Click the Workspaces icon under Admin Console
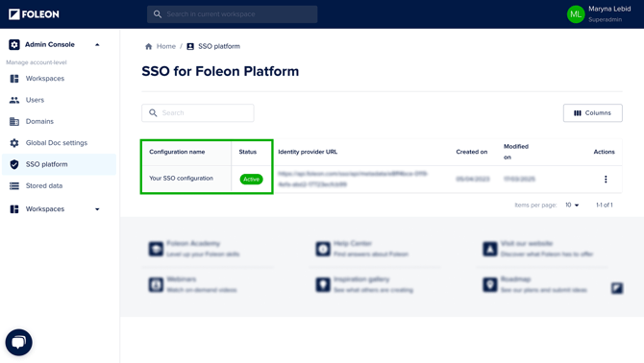Screen dimensions: 644x363 tap(14, 79)
